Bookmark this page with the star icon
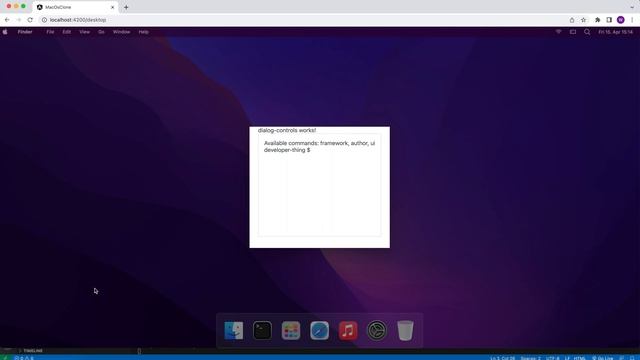Viewport: 640px width, 360px height. (583, 20)
